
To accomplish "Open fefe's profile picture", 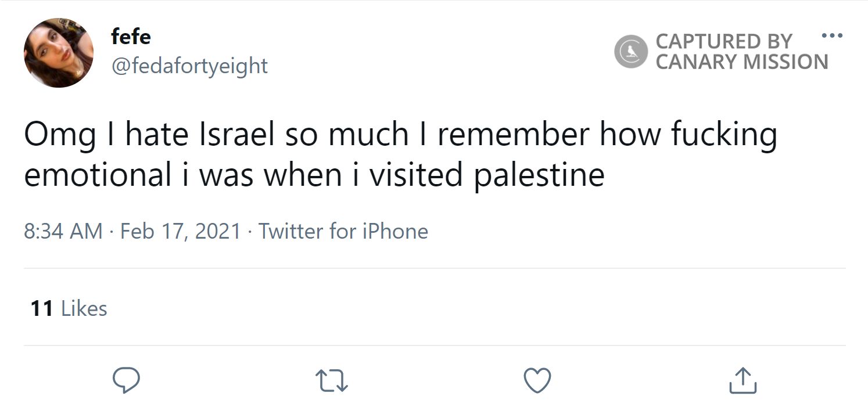I will point(59,53).
